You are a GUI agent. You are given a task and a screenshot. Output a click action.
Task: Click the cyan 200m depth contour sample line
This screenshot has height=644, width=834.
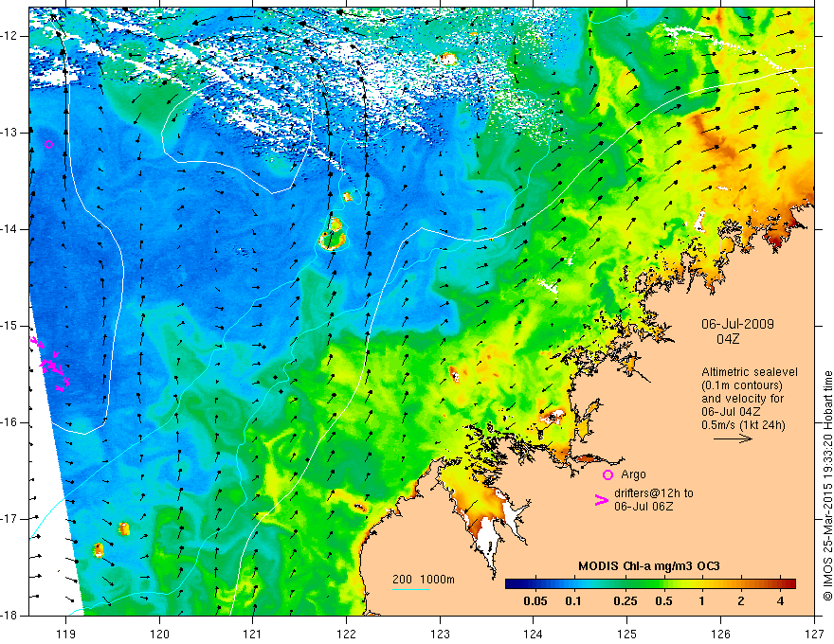point(410,589)
